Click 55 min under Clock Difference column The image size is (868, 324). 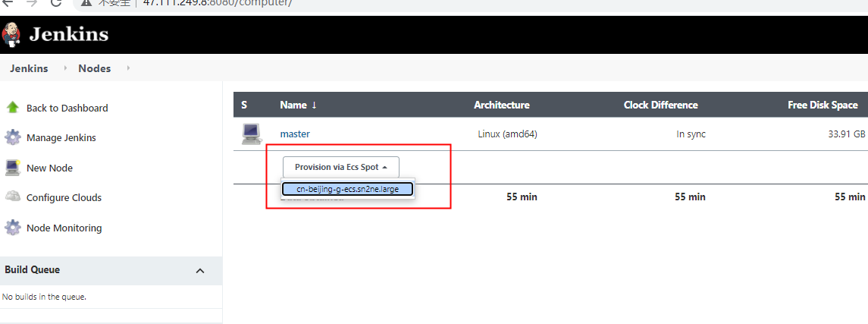coord(690,197)
